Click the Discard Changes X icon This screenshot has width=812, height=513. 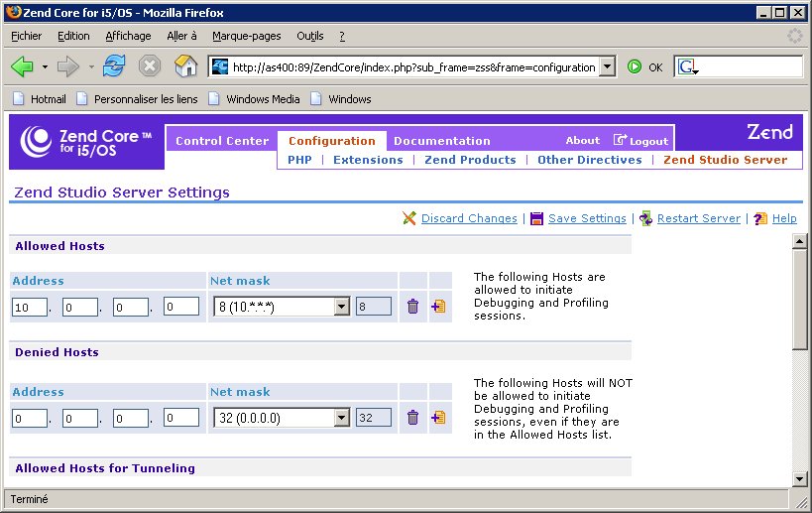coord(409,218)
